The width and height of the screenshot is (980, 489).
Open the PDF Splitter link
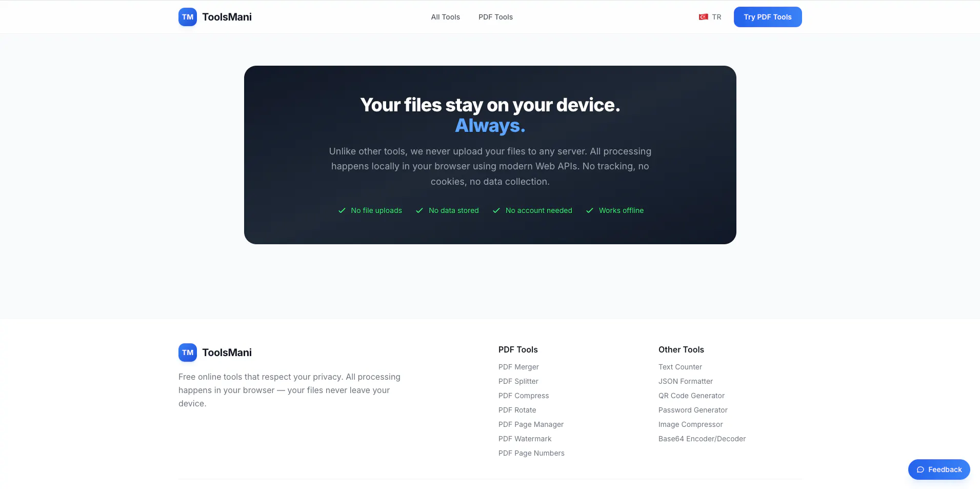tap(518, 381)
